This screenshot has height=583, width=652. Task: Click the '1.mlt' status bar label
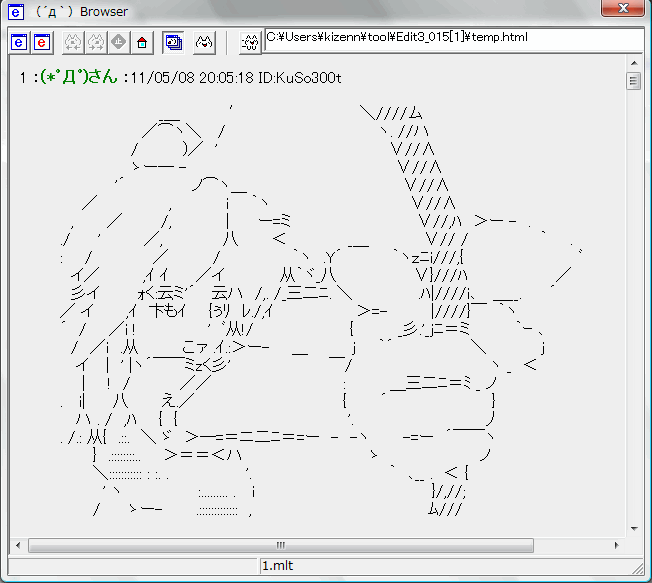pyautogui.click(x=278, y=566)
